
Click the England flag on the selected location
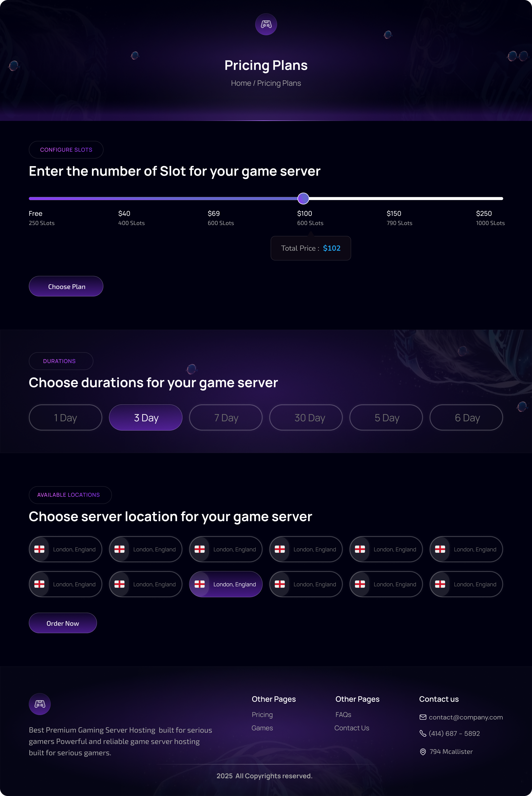[x=199, y=584]
